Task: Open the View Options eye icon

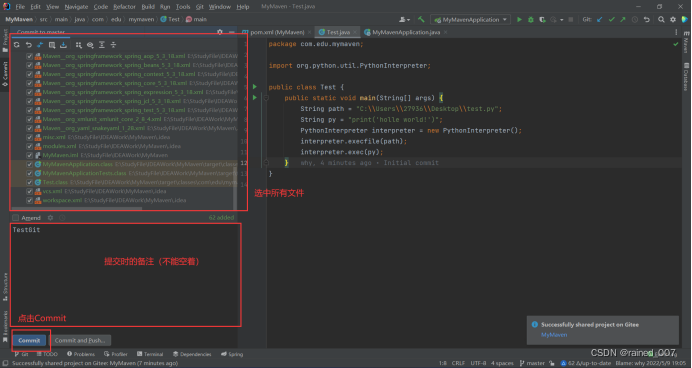Action: click(x=90, y=45)
